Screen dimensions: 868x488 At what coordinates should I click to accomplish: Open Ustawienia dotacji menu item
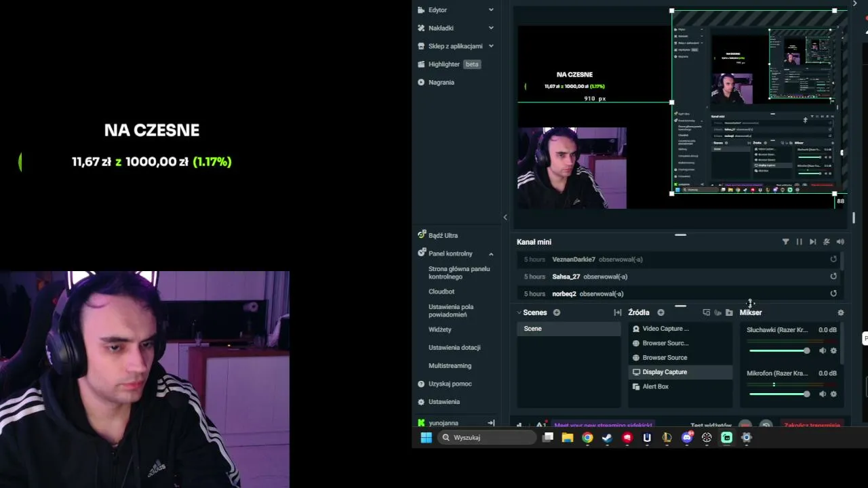tap(454, 348)
